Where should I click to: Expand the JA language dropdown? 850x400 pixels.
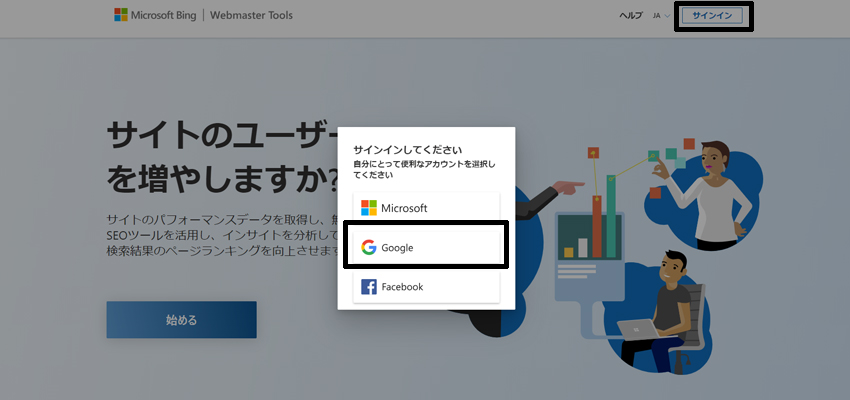pos(661,16)
